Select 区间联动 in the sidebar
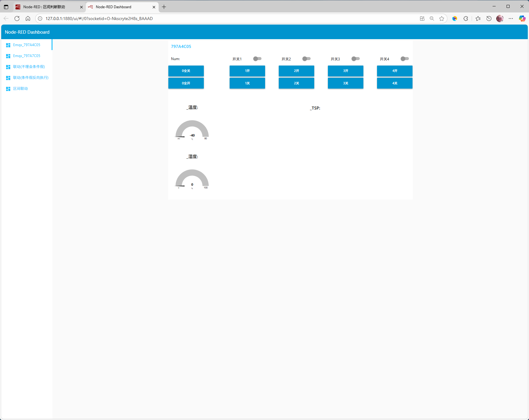Viewport: 529px width, 420px height. tap(20, 89)
